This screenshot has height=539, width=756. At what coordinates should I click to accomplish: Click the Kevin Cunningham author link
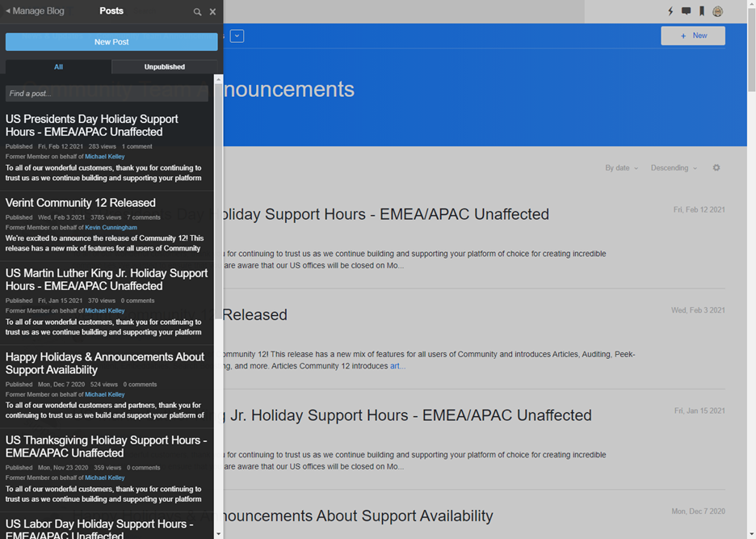(111, 227)
